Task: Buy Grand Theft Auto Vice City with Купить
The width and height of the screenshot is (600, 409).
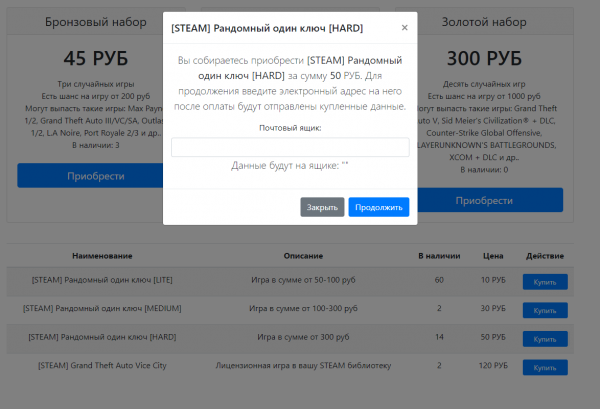Action: pos(545,367)
